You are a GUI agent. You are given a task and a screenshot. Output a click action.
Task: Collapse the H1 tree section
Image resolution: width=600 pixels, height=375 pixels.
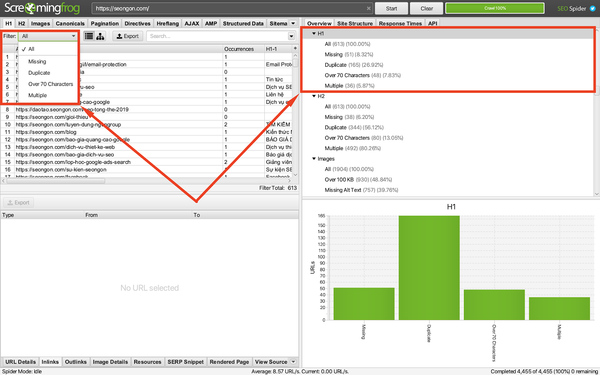coord(314,34)
